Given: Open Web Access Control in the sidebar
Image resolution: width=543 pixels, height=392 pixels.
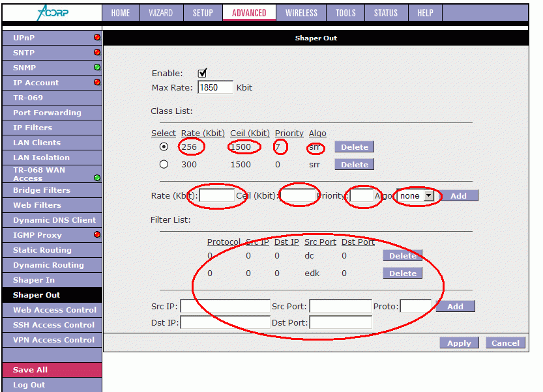Looking at the screenshot, I should [x=52, y=310].
